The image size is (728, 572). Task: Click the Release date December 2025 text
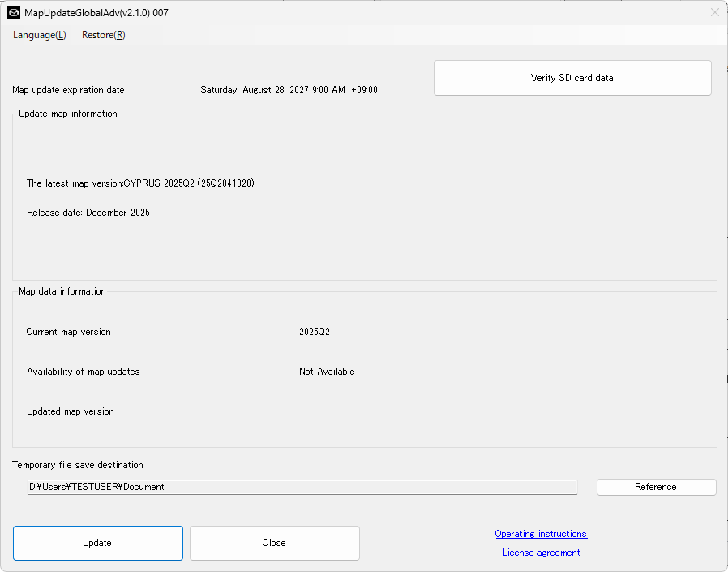[x=88, y=213]
